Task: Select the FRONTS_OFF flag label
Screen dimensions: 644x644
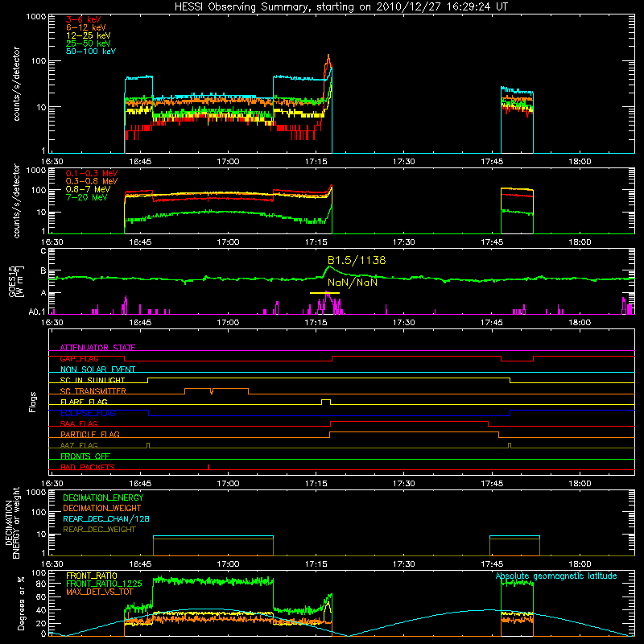Action: 85,456
